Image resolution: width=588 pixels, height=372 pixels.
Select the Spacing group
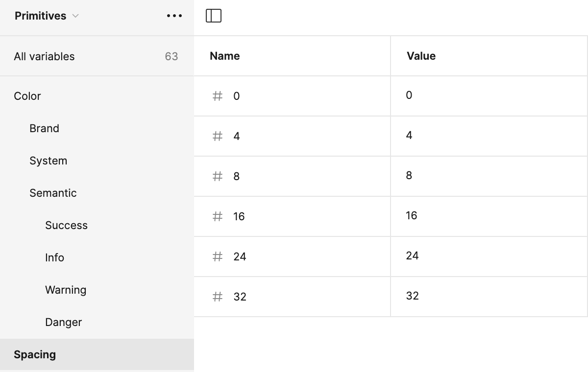35,354
